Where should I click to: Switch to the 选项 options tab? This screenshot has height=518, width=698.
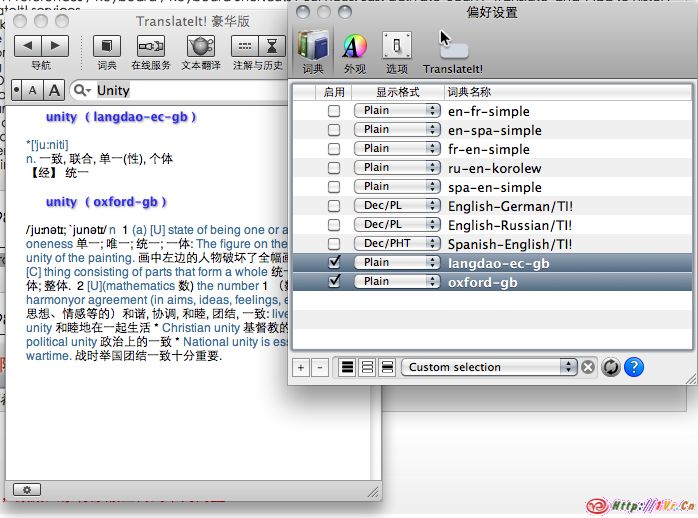397,52
